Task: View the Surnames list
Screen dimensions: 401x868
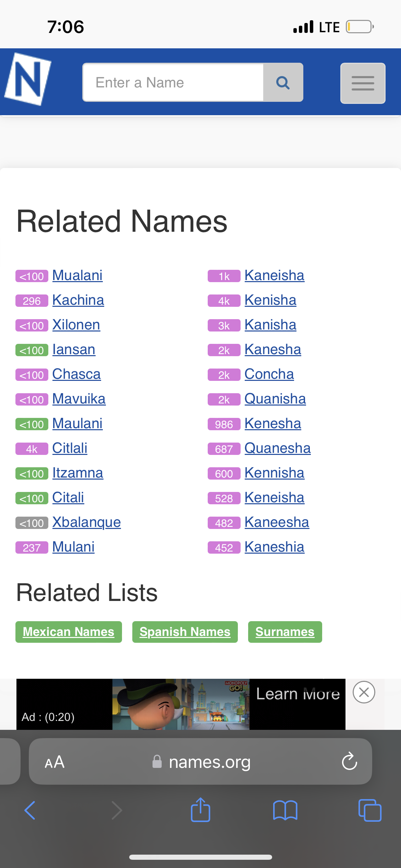Action: (284, 631)
